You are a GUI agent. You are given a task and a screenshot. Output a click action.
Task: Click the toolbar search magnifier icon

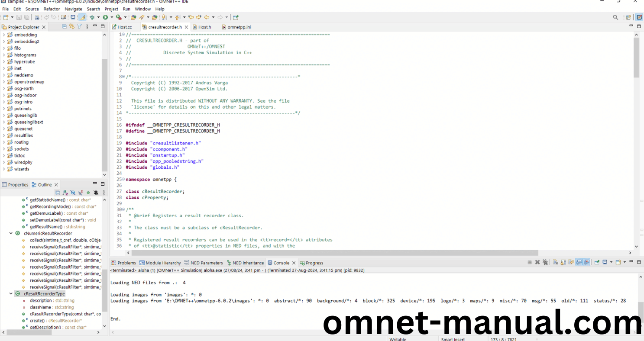(615, 17)
